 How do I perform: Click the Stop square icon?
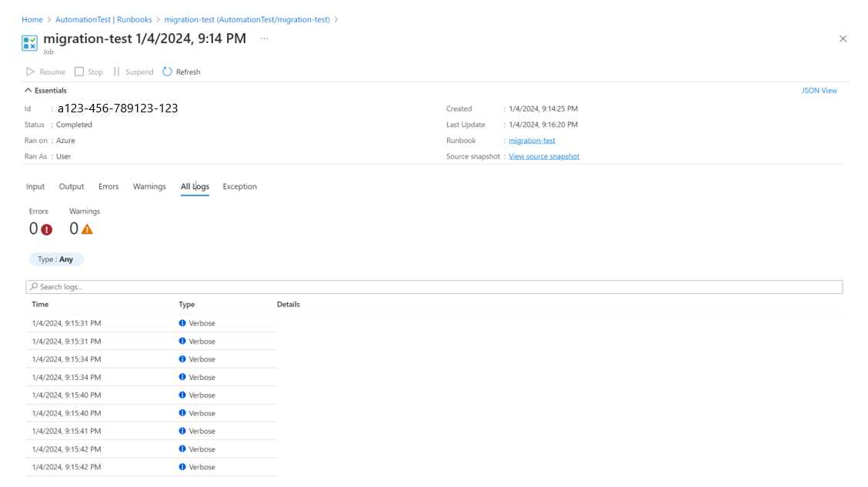tap(79, 72)
